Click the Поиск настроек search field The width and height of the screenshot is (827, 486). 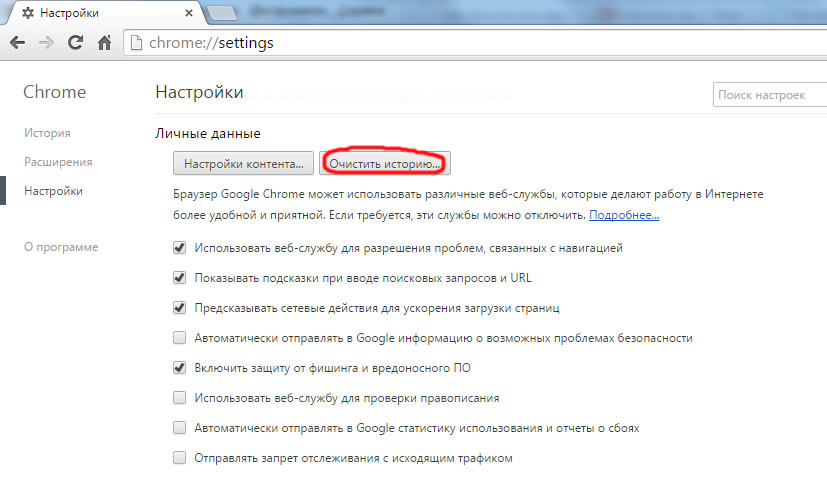770,95
